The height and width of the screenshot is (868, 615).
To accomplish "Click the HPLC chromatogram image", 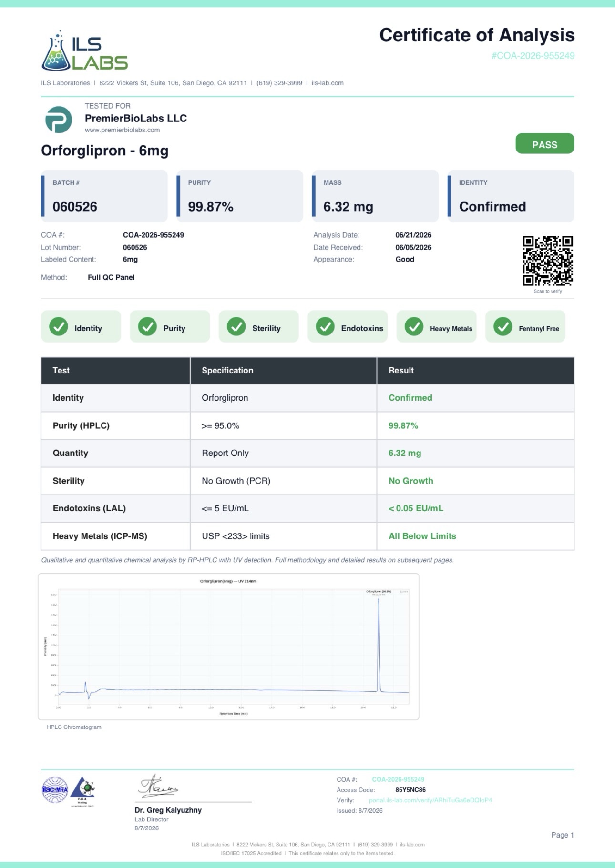I will (228, 646).
